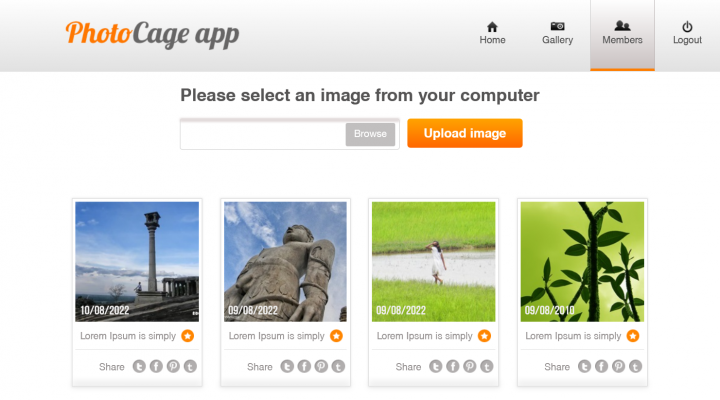Share bamboo photo on Pinterest

tap(618, 366)
